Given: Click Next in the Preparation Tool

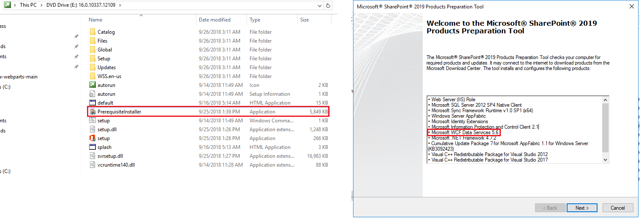Looking at the screenshot, I should (582, 208).
